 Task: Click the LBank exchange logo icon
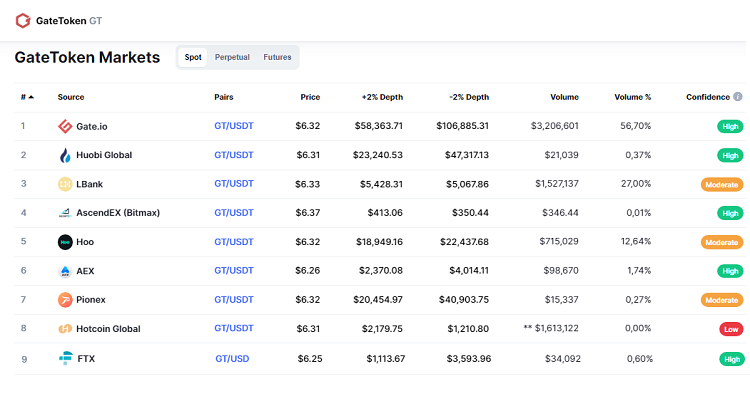coord(65,184)
